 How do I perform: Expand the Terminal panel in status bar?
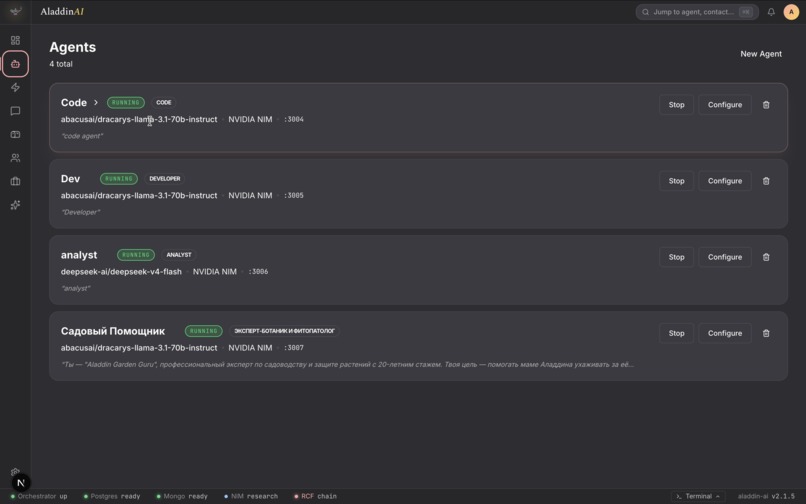698,496
